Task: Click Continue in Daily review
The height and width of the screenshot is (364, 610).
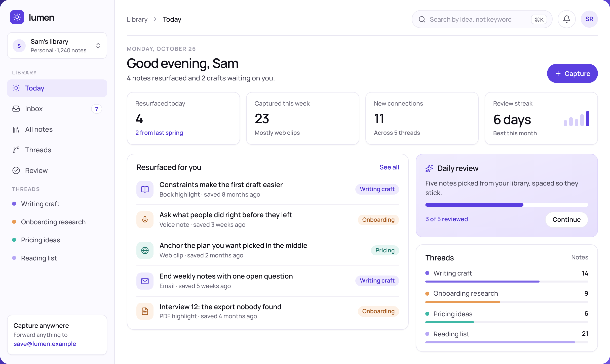Action: coord(566,219)
